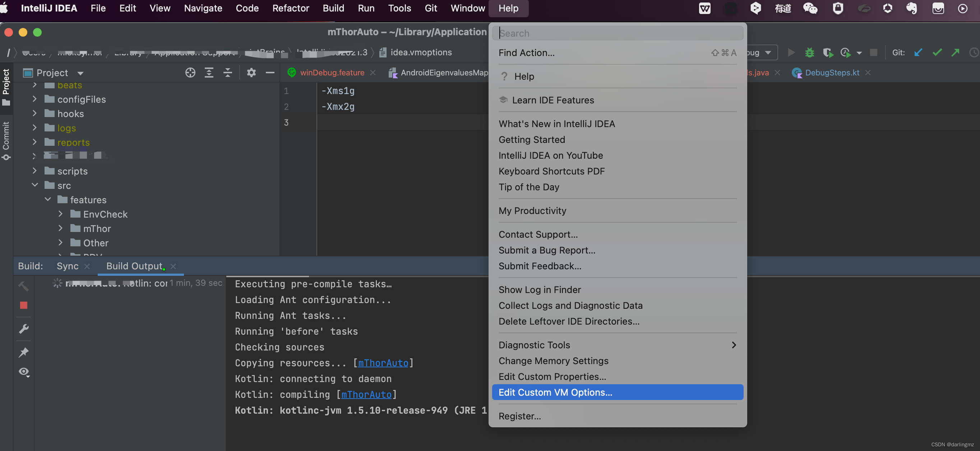Screen dimensions: 980x451
Task: Click Collapse All icon in Project panel
Action: click(x=227, y=72)
